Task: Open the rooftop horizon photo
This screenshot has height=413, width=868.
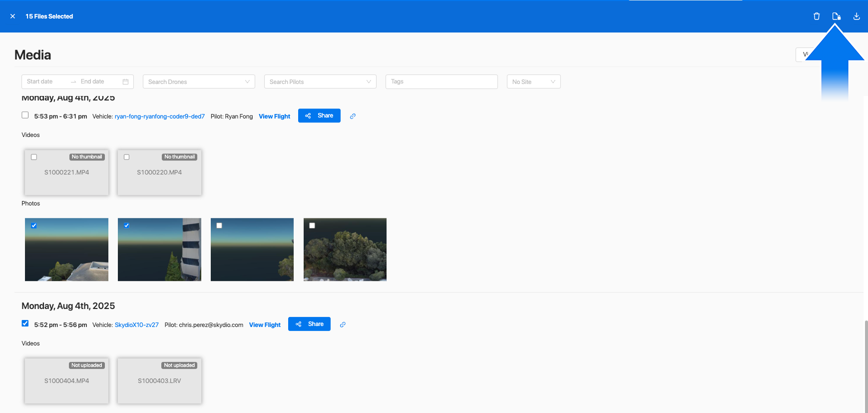Action: [x=66, y=249]
